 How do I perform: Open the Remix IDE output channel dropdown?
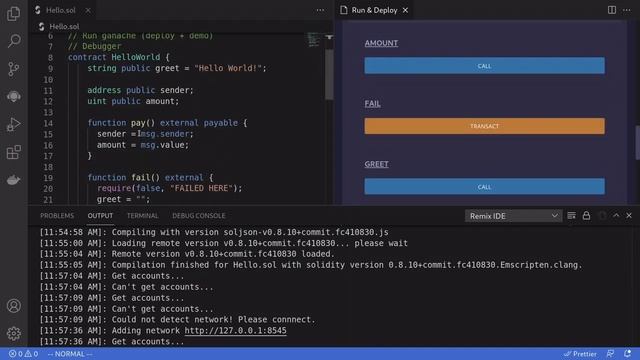tap(513, 216)
